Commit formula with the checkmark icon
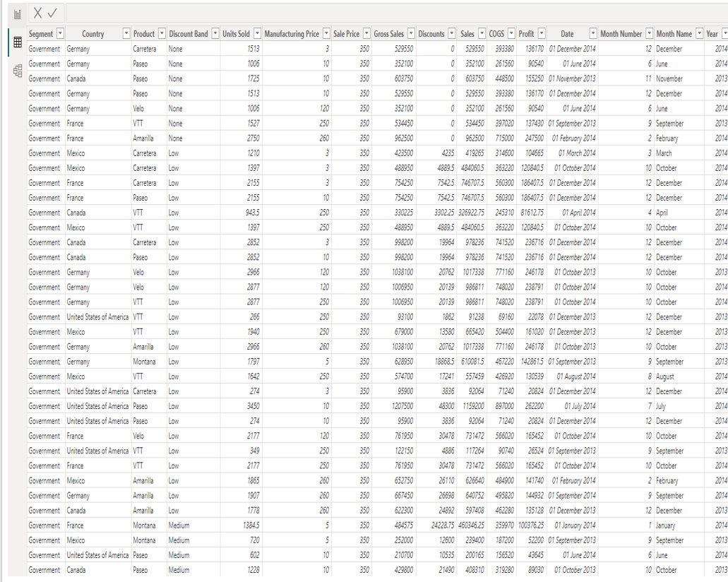The image size is (728, 582). 52,13
